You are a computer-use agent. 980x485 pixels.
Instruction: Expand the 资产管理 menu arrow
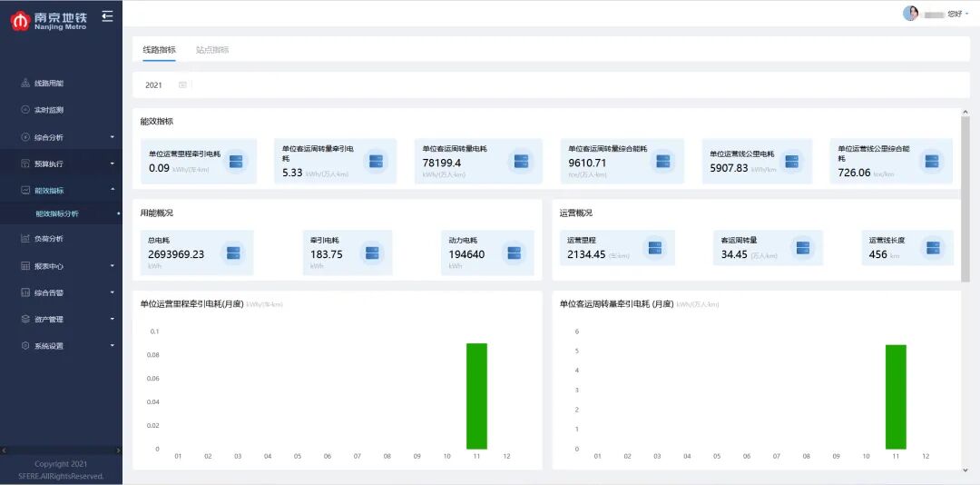pos(113,319)
